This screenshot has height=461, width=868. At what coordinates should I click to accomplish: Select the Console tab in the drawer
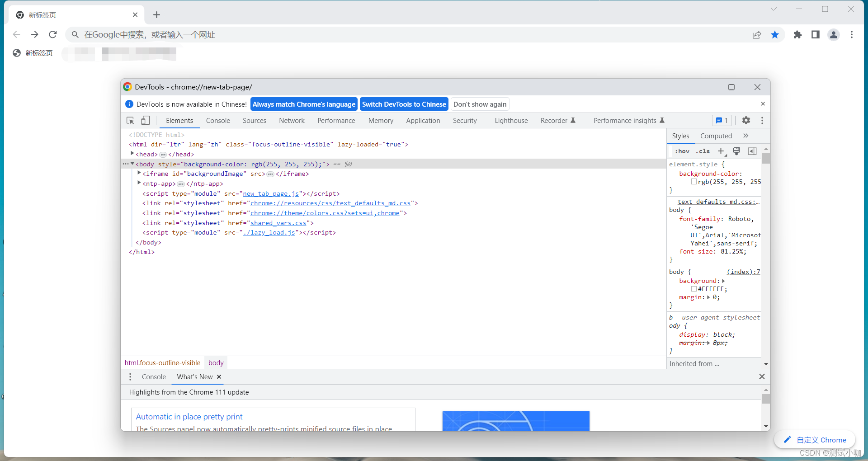(x=154, y=376)
